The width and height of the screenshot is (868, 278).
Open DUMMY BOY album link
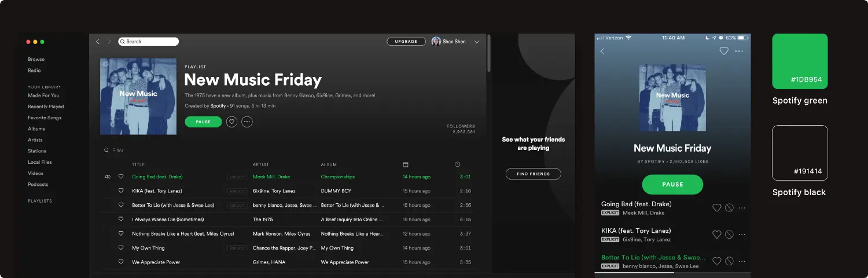coord(337,191)
